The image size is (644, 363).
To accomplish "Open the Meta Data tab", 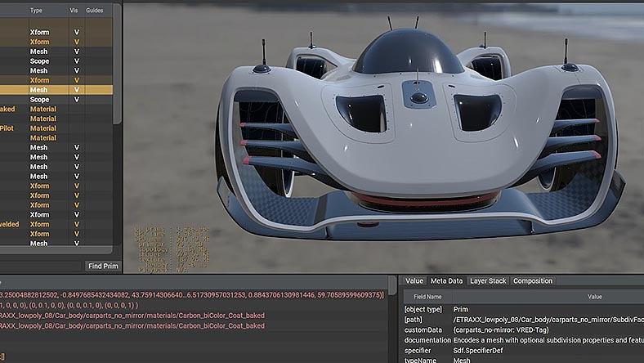I will tap(446, 280).
